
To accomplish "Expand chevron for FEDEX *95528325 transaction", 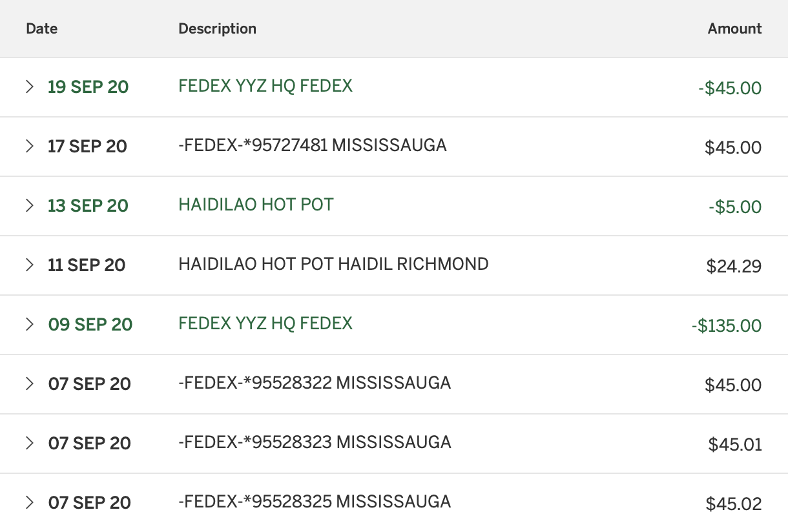I will [x=29, y=503].
